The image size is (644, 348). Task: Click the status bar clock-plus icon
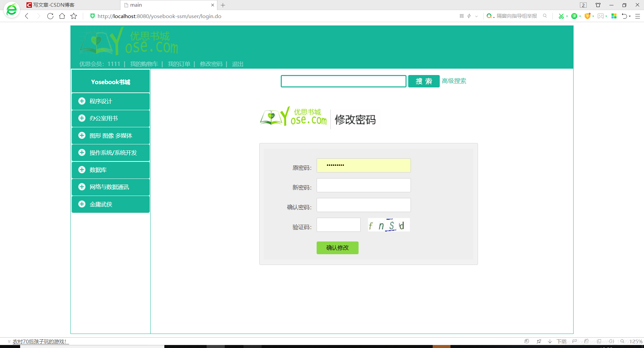click(x=527, y=341)
